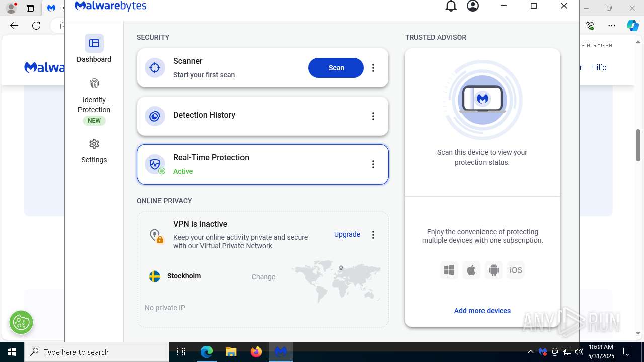The height and width of the screenshot is (362, 644).
Task: Click the Hilfe link in browser page
Action: tap(599, 67)
